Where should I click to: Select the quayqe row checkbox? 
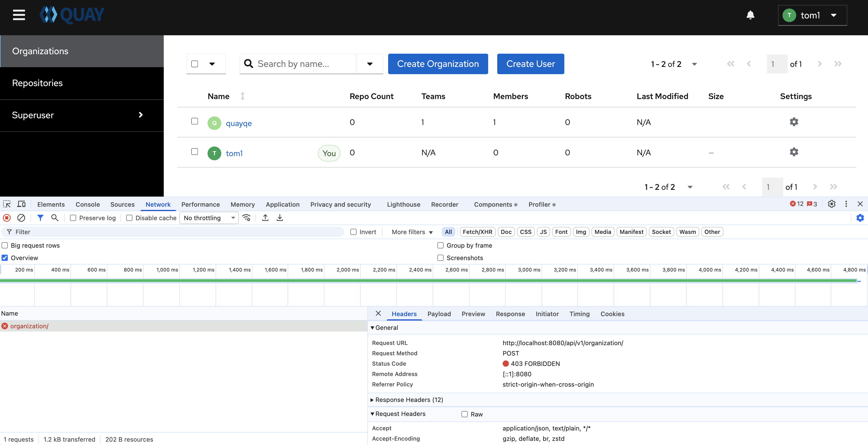194,121
